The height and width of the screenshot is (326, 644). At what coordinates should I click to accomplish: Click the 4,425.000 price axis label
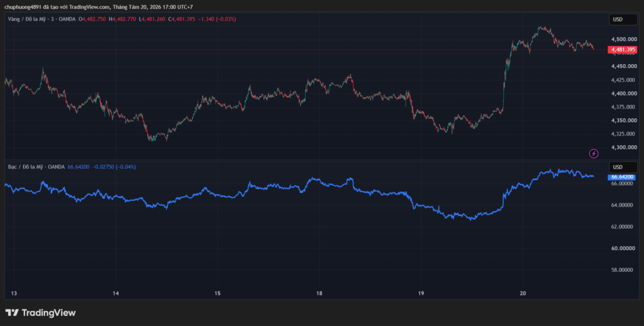click(624, 80)
